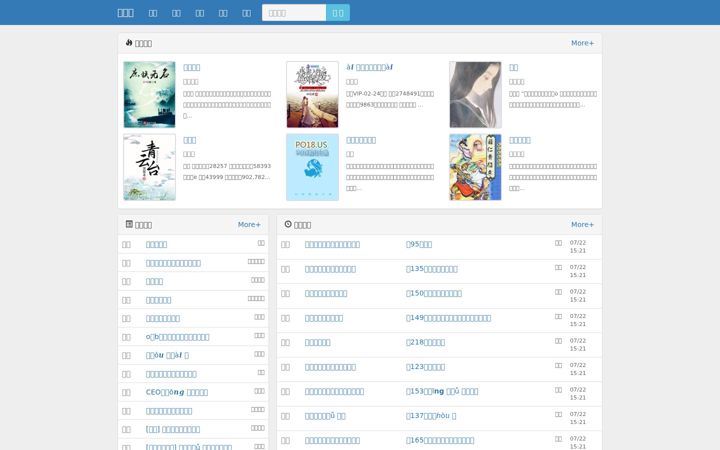This screenshot has height=450, width=720.
Task: Open the title link beside the cartoon cover
Action: pos(520,140)
